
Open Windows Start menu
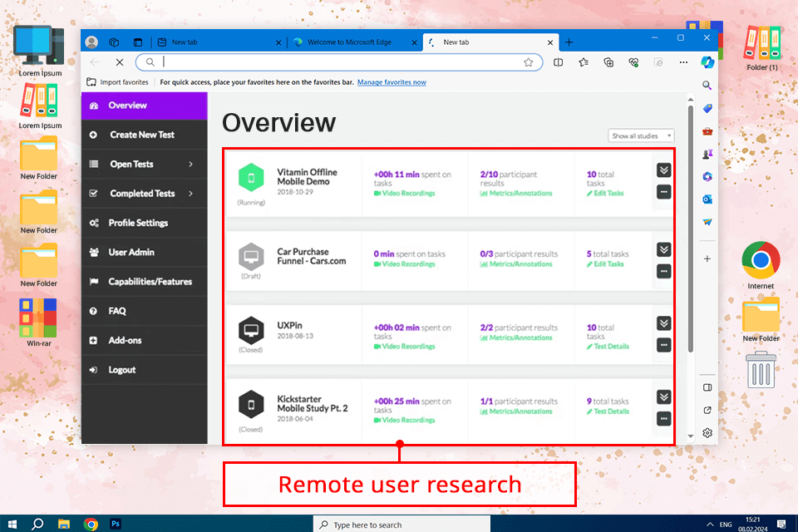pyautogui.click(x=12, y=524)
